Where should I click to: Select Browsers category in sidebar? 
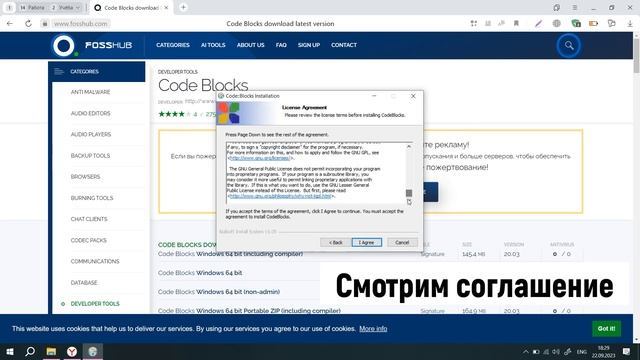point(85,177)
